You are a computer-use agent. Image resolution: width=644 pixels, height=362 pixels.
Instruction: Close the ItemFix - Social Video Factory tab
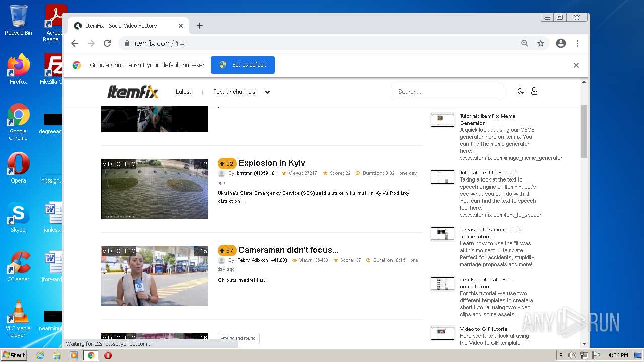coord(181,26)
